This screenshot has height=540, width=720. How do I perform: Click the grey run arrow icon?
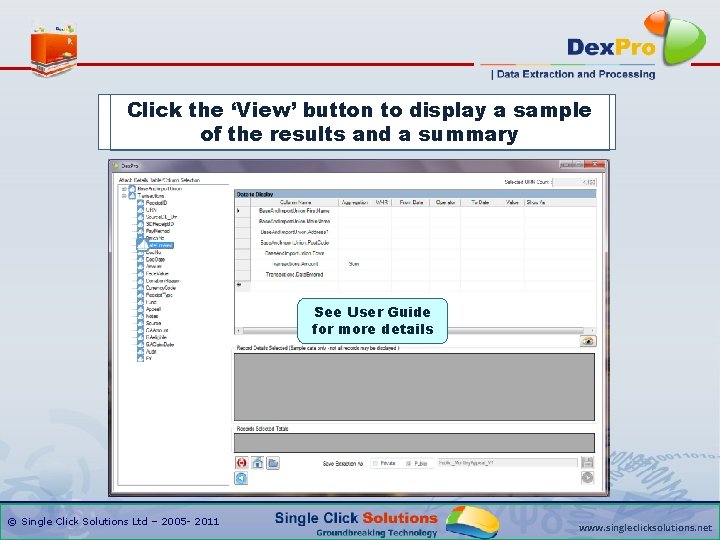pyautogui.click(x=587, y=478)
